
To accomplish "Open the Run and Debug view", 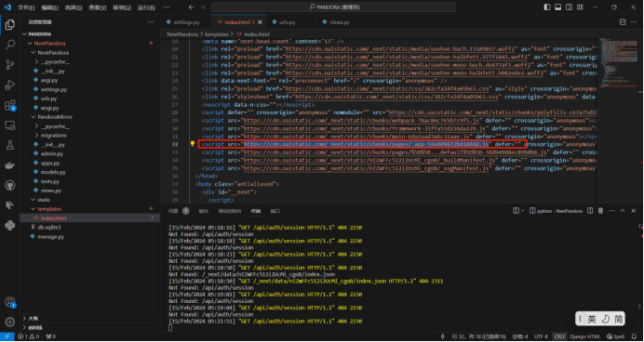I will point(10,85).
